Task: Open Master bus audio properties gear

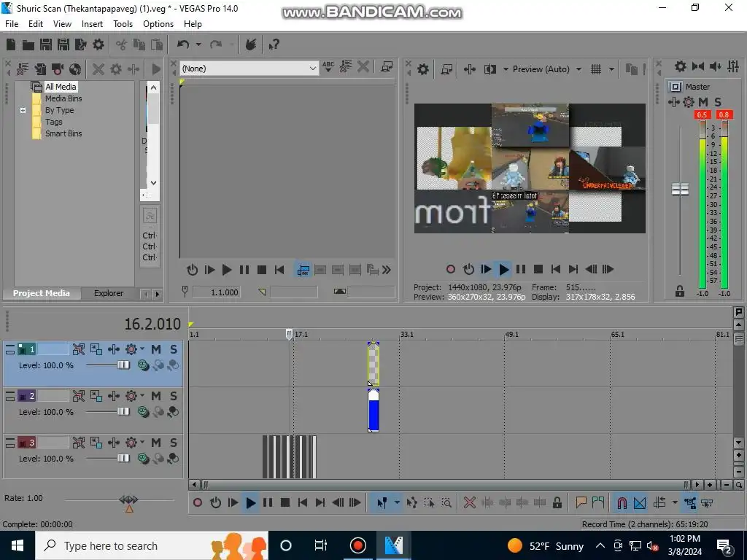Action: point(681,66)
